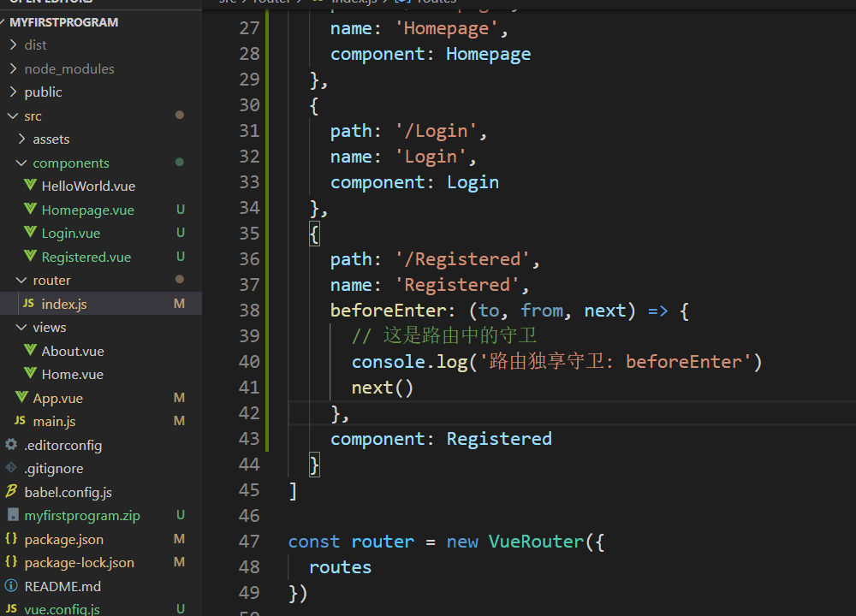Click the Vue icon next to About.vue

tap(31, 350)
